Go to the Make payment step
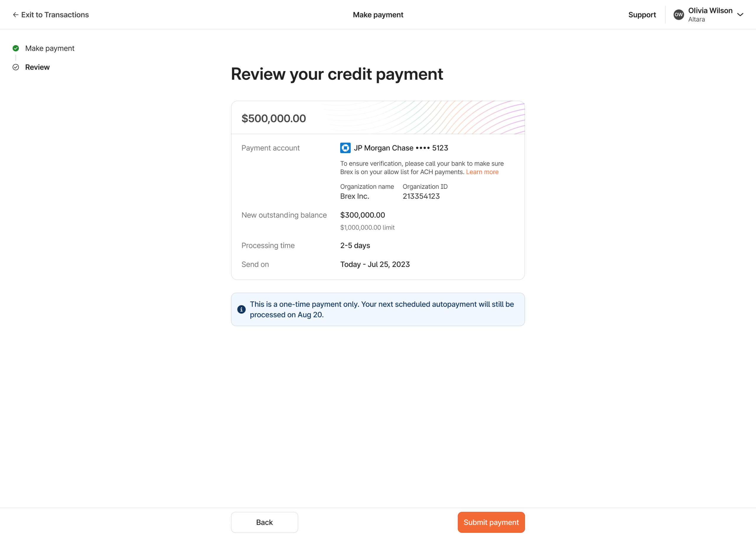 click(x=50, y=48)
